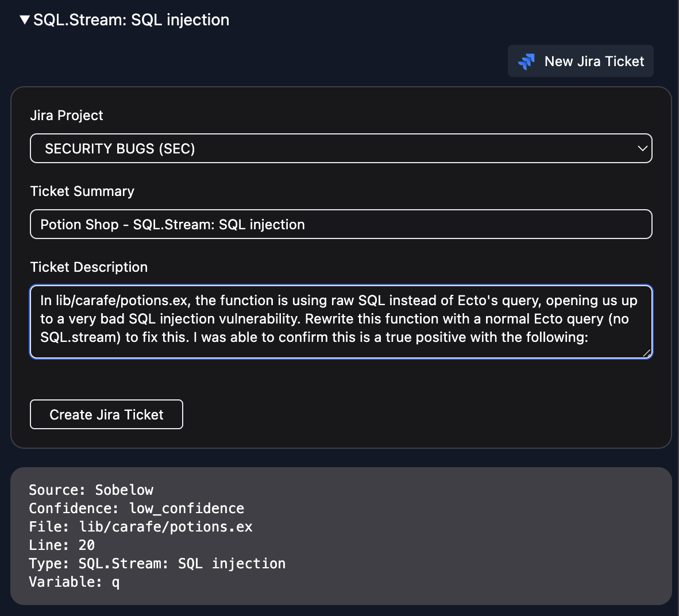
Task: Click inside the Ticket Description textarea
Action: pyautogui.click(x=341, y=322)
